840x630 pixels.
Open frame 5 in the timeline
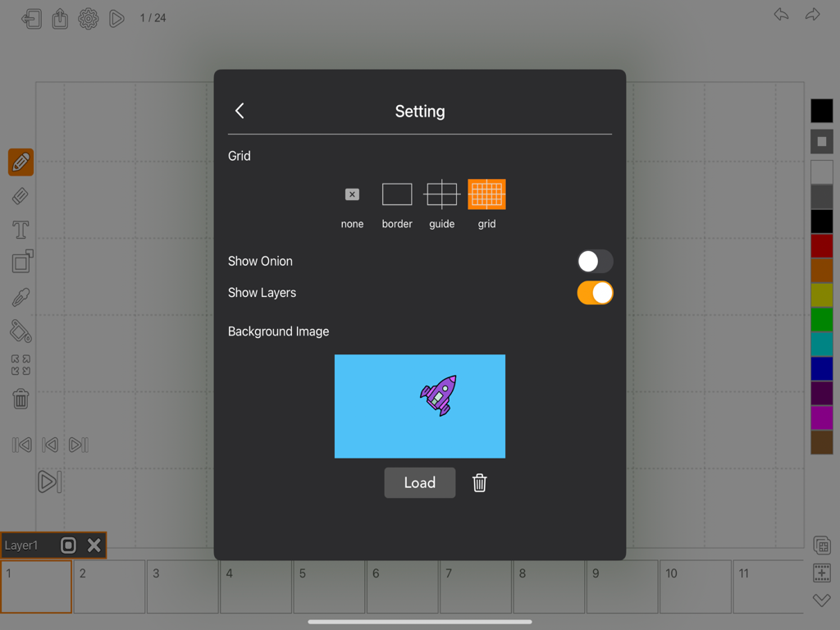pyautogui.click(x=328, y=587)
